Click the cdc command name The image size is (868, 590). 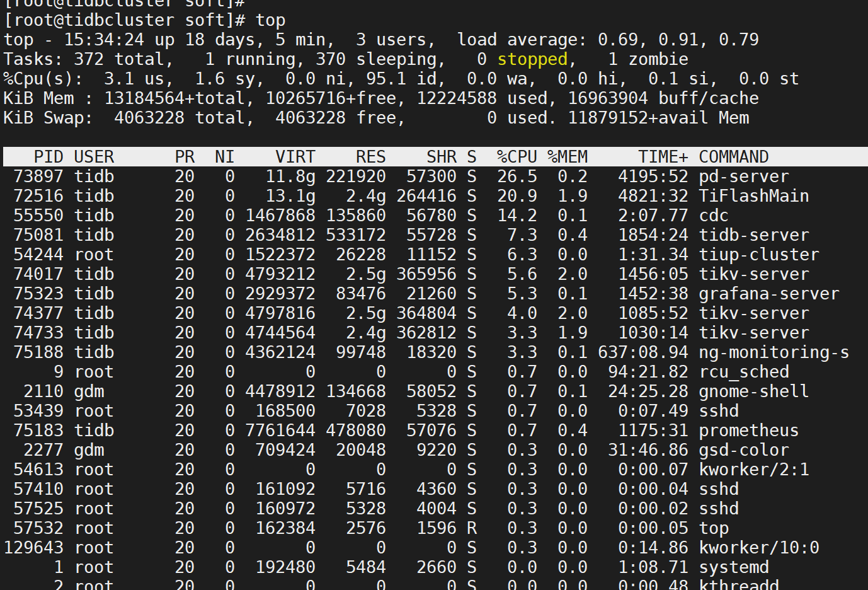714,216
